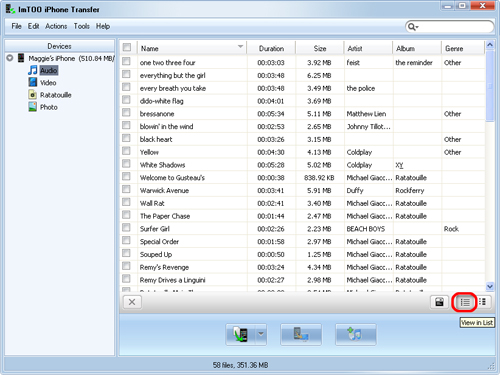Select the song 'blowin' in the wind'
Screen dimensions: 500x375
[166, 126]
